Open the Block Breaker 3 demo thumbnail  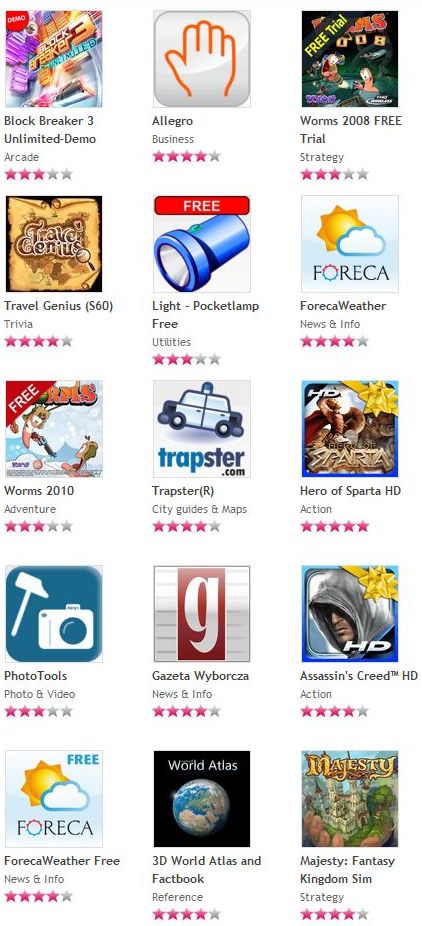click(54, 58)
